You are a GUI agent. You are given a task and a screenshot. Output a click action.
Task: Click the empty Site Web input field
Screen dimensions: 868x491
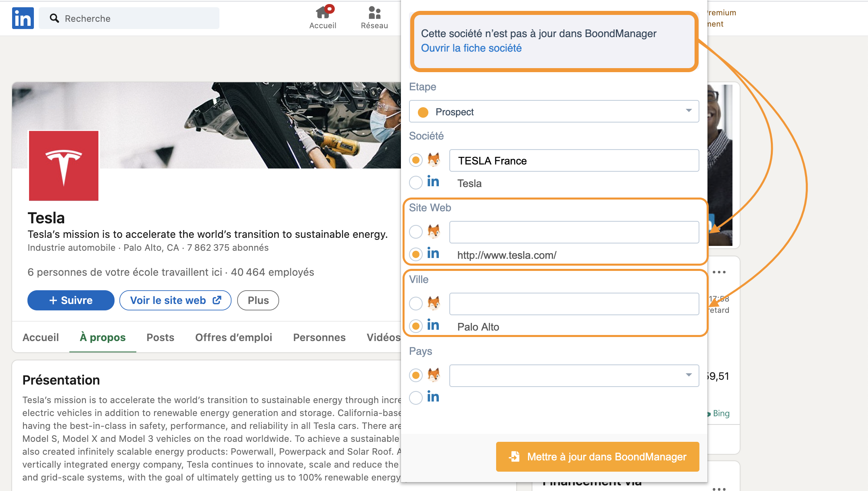coord(574,232)
